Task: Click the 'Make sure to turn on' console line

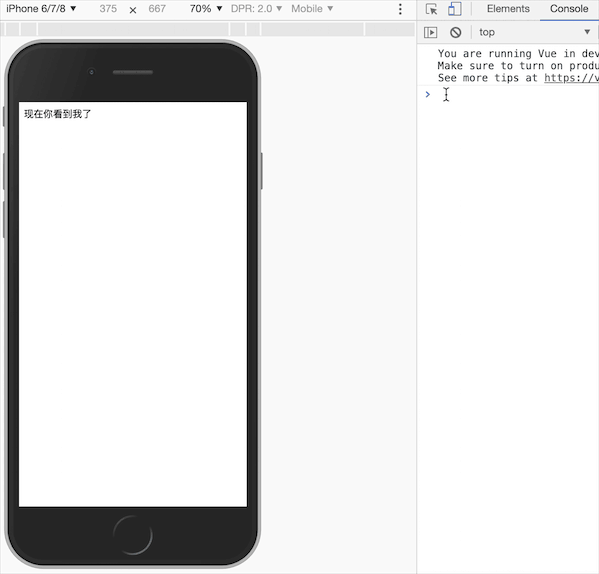Action: coord(518,66)
